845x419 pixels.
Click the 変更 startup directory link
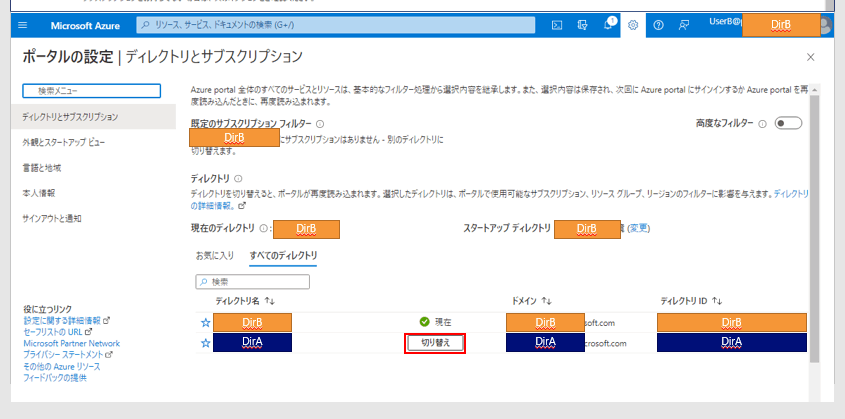coord(639,228)
